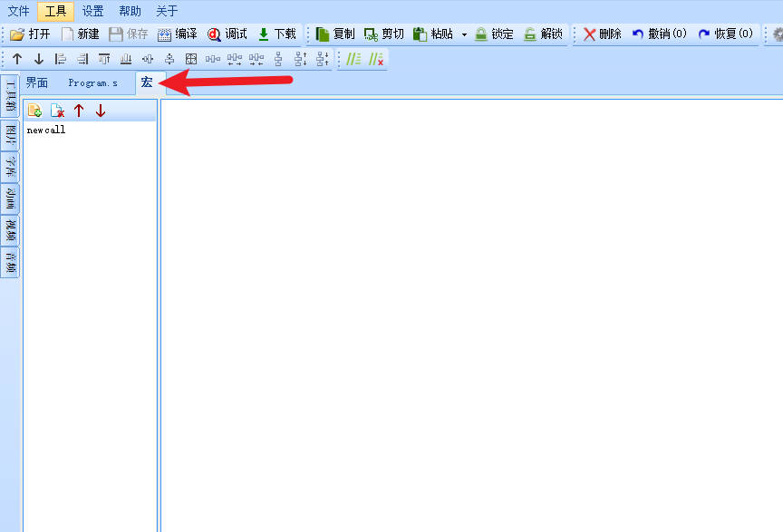The height and width of the screenshot is (532, 783).
Task: Click the decrease vertical spacing icon
Action: [x=322, y=59]
